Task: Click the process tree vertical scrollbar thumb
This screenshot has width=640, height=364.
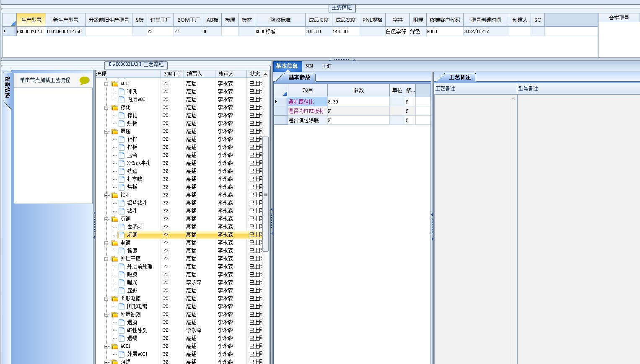Action: (265, 194)
